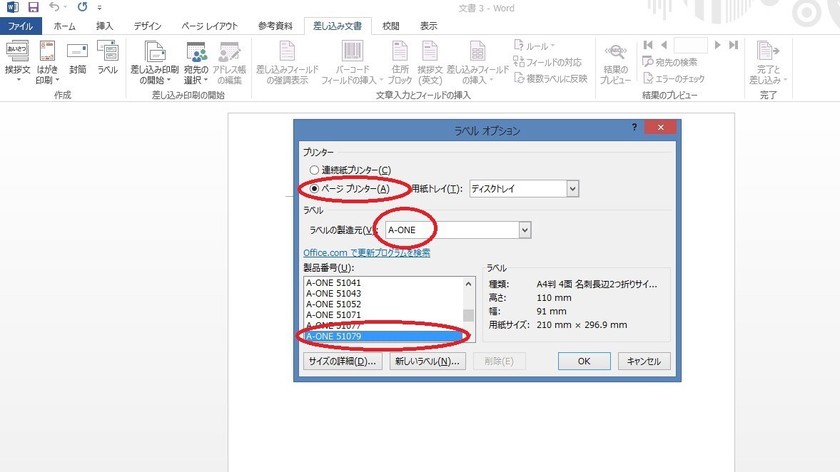The height and width of the screenshot is (472, 840).
Task: Open quick access toolbar customize arrow
Action: pyautogui.click(x=100, y=8)
